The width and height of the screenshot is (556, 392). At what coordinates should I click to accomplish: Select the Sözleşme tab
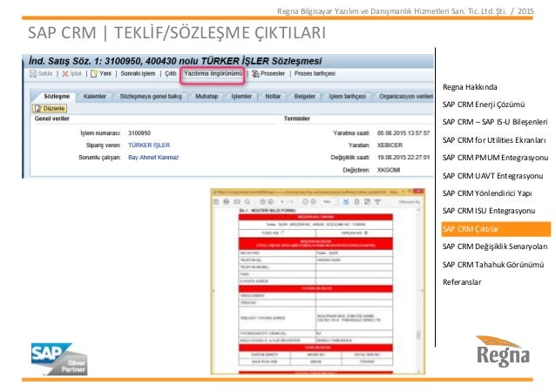[x=57, y=96]
